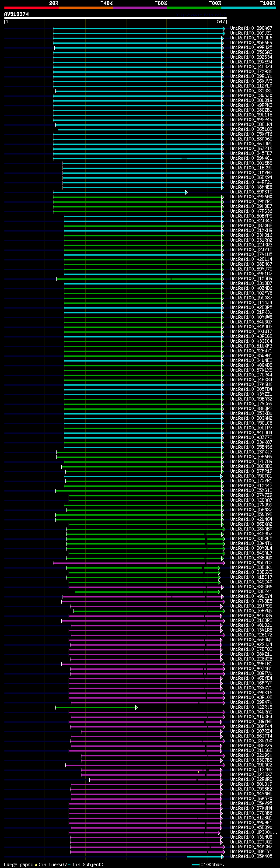This screenshot has height=868, width=280.
Task: Open hit UniRef100_Q55087
Action: (251, 298)
